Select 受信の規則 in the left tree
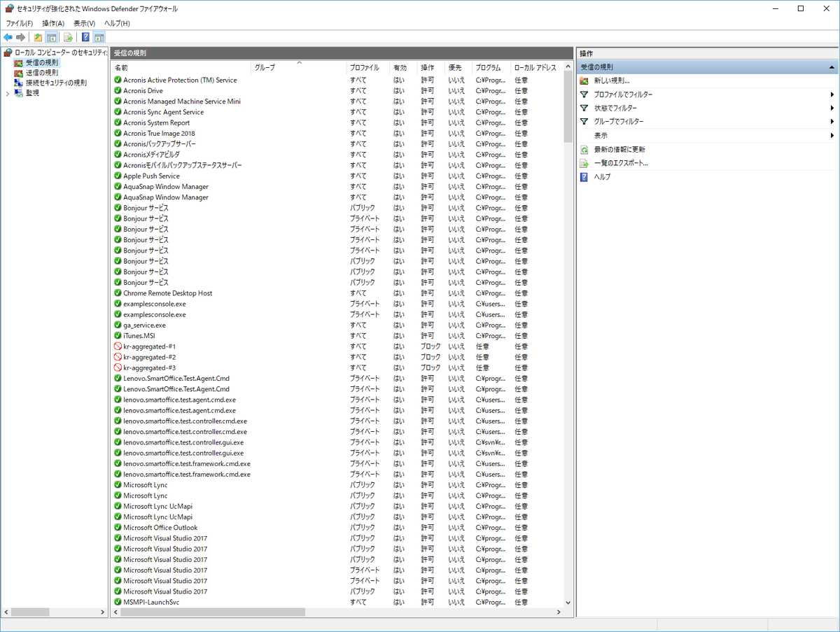840x632 pixels. pyautogui.click(x=42, y=62)
